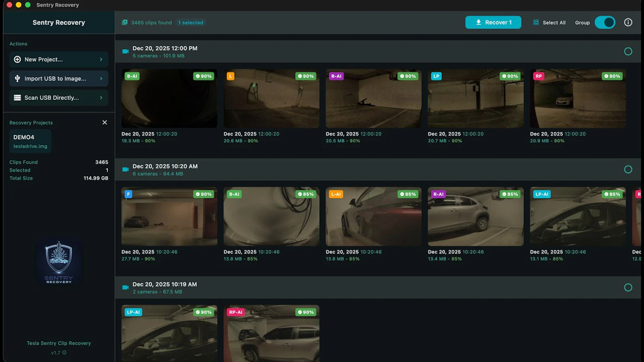Click the R-AI badge on the 12:00:20 clip

(x=336, y=76)
